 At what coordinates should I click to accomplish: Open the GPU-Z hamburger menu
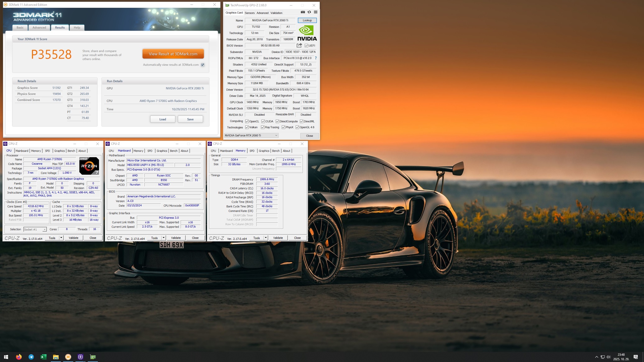coord(316,12)
